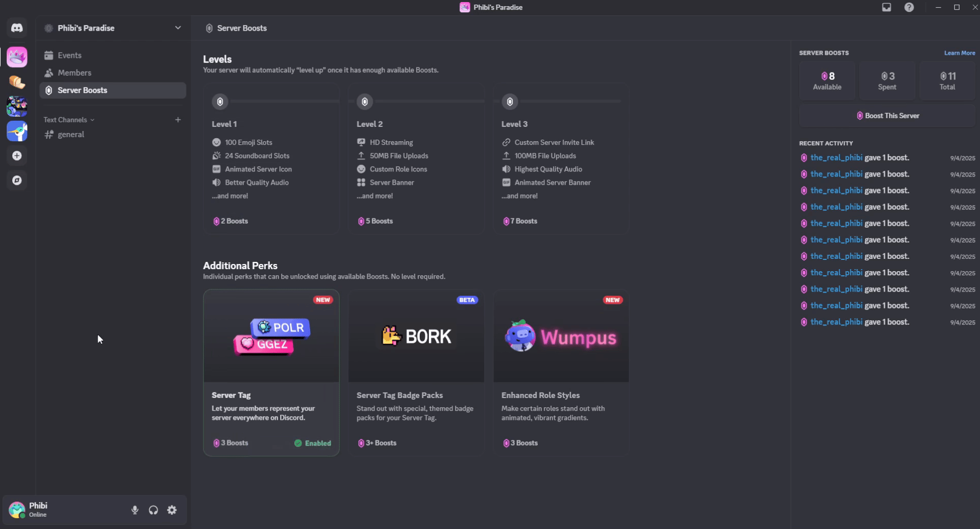Viewport: 980px width, 529px height.
Task: Click the Discord home icon
Action: (x=17, y=28)
